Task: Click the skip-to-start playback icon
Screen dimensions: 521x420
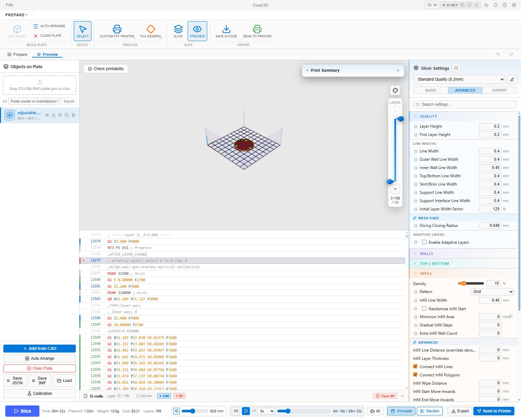Action: [236, 411]
